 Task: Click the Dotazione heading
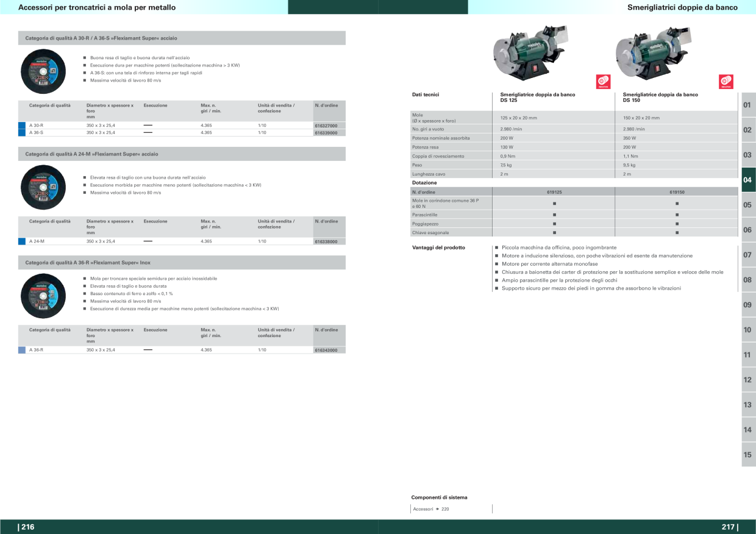(424, 182)
